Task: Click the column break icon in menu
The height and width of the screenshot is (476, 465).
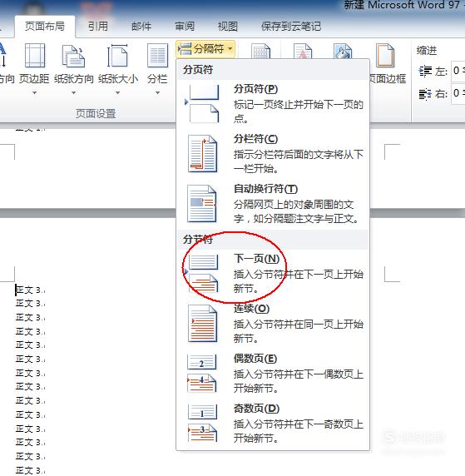Action: coord(202,154)
